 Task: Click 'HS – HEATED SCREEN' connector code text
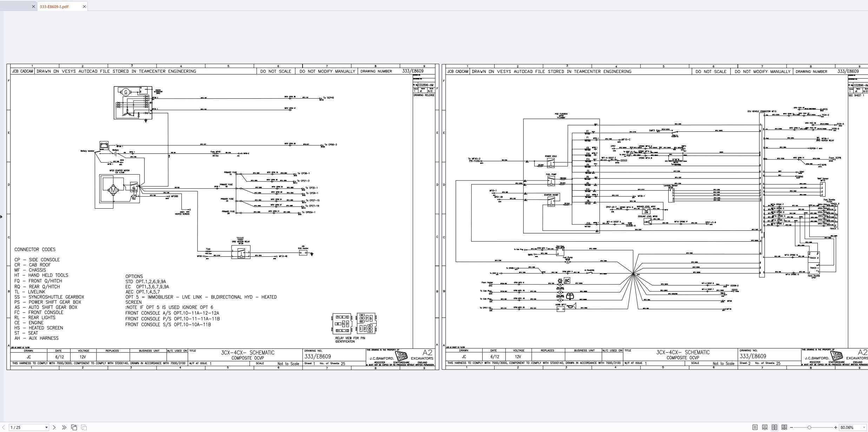point(39,328)
